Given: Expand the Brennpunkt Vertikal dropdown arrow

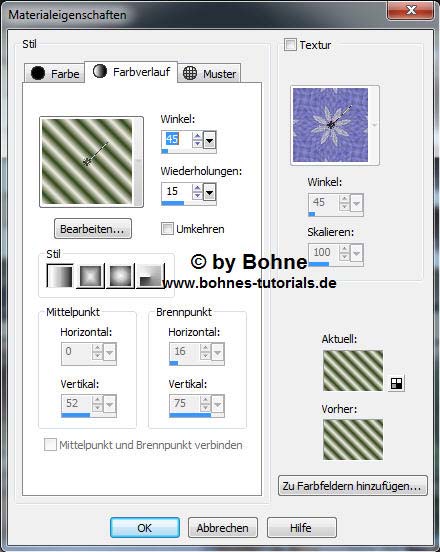Looking at the screenshot, I should coord(218,404).
